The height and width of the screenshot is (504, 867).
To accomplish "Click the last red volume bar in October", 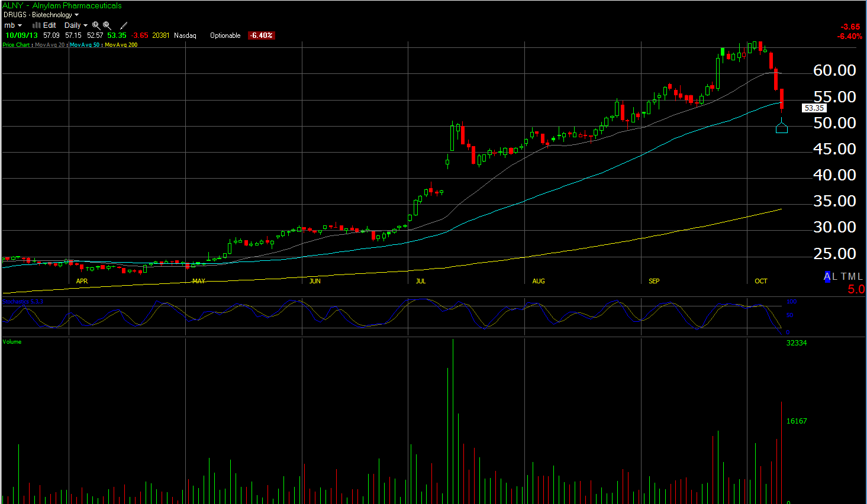I will point(782,453).
